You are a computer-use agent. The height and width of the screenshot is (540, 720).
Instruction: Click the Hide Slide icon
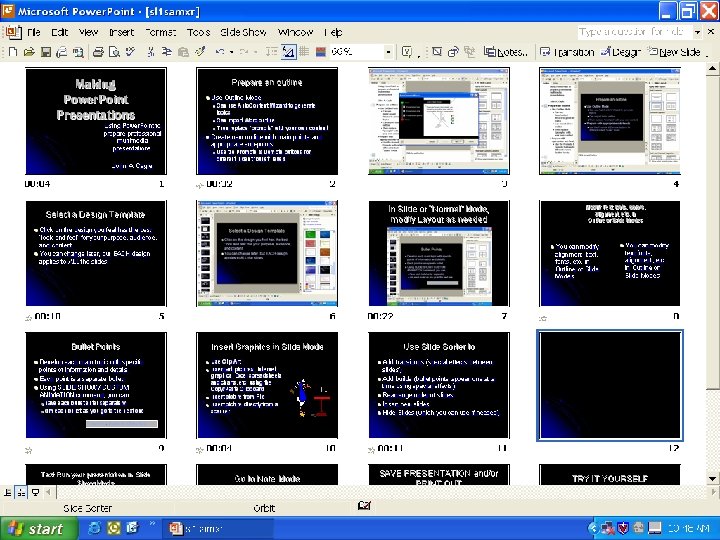pyautogui.click(x=437, y=52)
